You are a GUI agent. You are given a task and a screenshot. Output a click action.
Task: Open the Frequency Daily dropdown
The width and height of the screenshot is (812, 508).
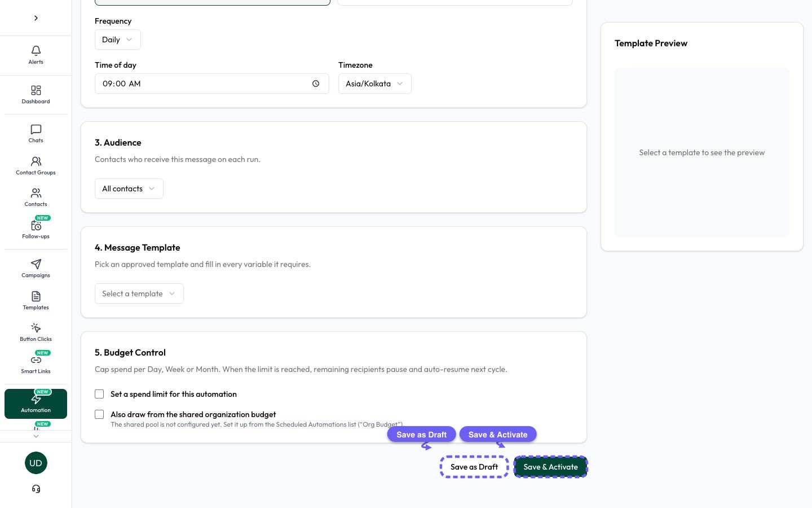[x=117, y=40]
